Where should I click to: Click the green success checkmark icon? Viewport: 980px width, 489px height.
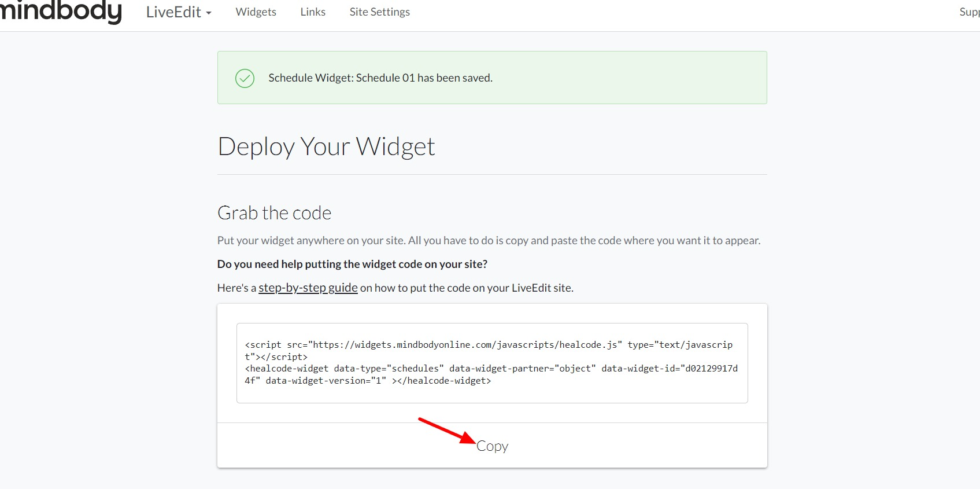point(245,78)
